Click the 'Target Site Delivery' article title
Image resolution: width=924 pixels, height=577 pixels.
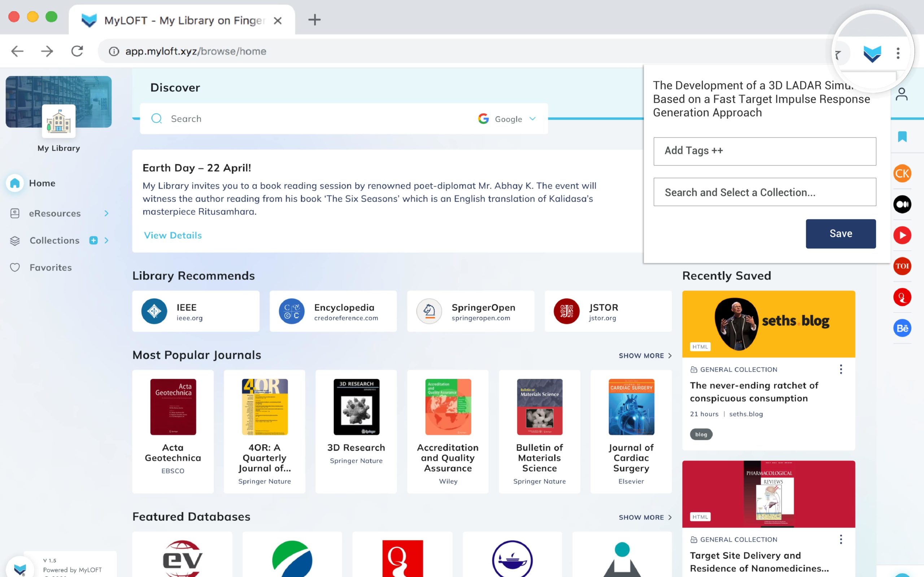point(759,562)
